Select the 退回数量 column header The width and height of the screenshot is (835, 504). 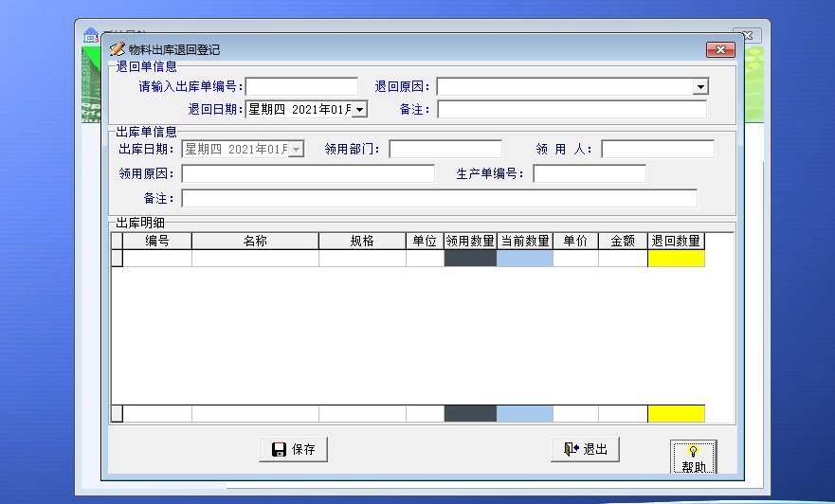pyautogui.click(x=677, y=241)
